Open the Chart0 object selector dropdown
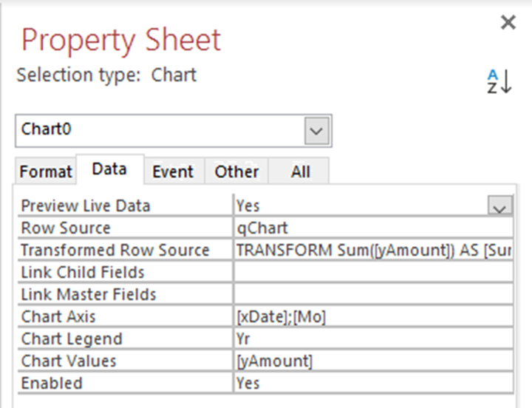This screenshot has width=532, height=408. pyautogui.click(x=317, y=131)
